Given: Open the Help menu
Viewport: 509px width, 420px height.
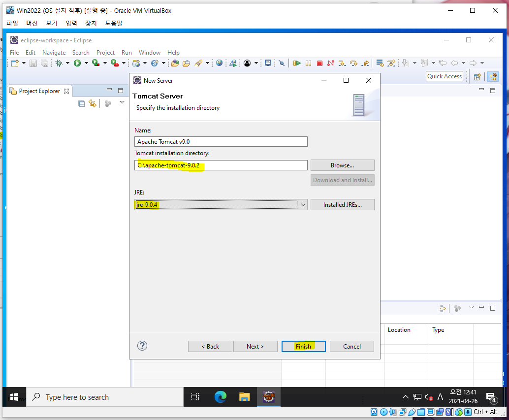Looking at the screenshot, I should tap(173, 53).
